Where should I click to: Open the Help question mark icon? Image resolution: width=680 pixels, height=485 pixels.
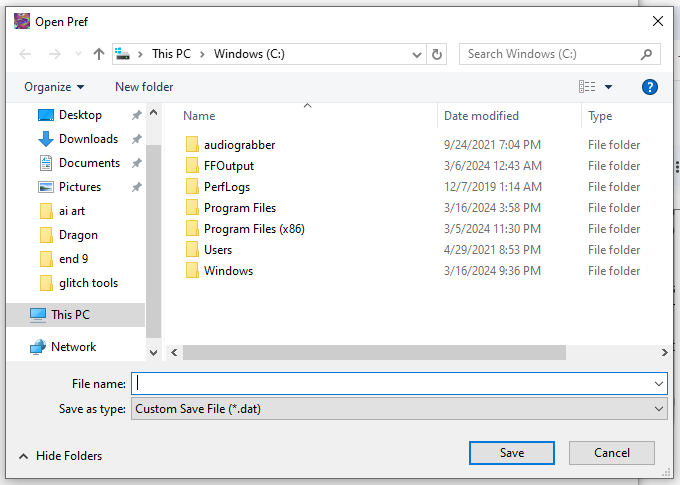(649, 87)
